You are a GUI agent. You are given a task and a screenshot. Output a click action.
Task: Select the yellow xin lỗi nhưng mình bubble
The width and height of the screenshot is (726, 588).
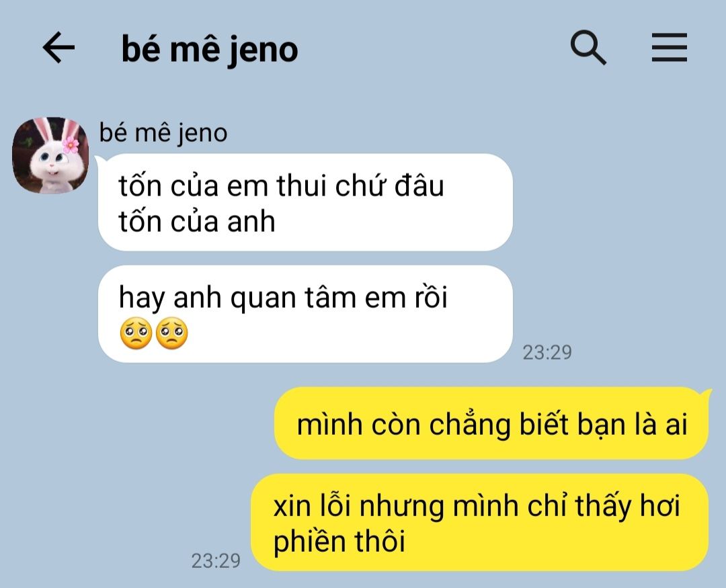[480, 522]
